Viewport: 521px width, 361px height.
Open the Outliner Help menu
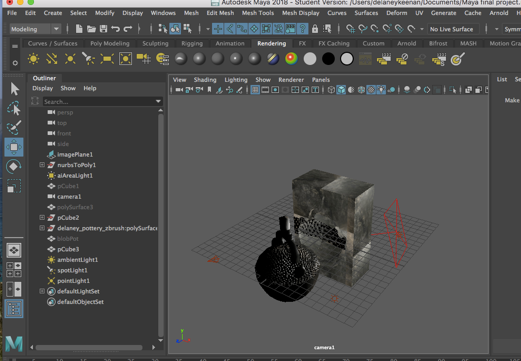(x=90, y=88)
